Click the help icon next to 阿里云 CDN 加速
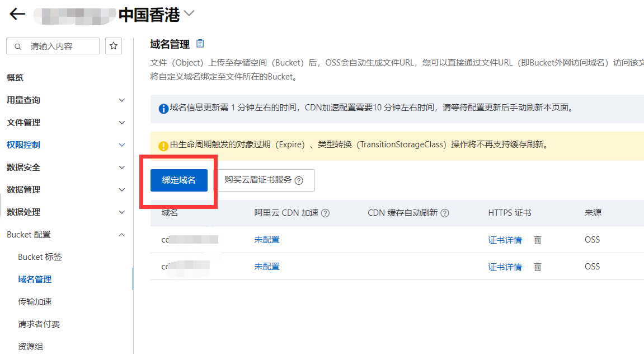644x354 pixels. (x=326, y=213)
